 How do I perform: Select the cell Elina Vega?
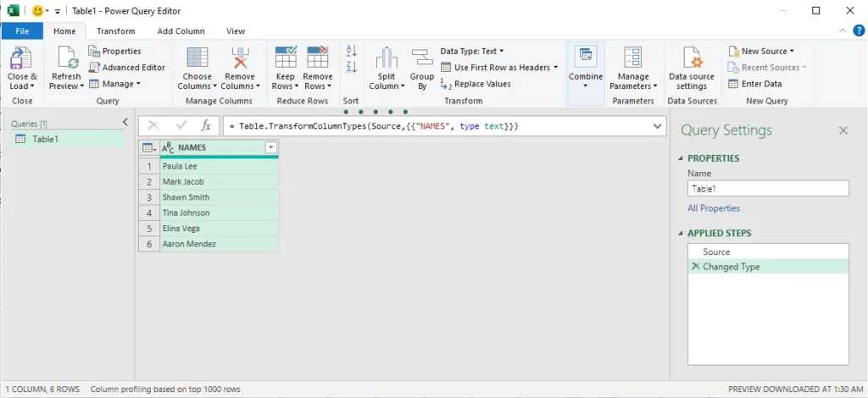pyautogui.click(x=220, y=229)
